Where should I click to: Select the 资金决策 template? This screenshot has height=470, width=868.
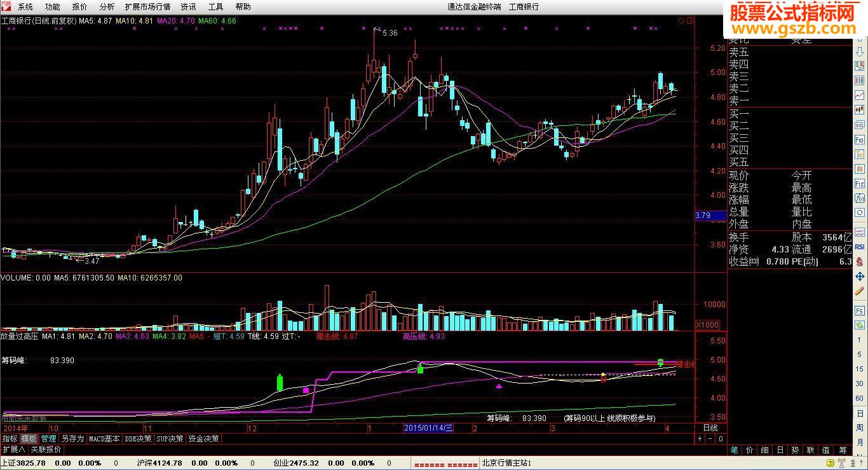[203, 439]
